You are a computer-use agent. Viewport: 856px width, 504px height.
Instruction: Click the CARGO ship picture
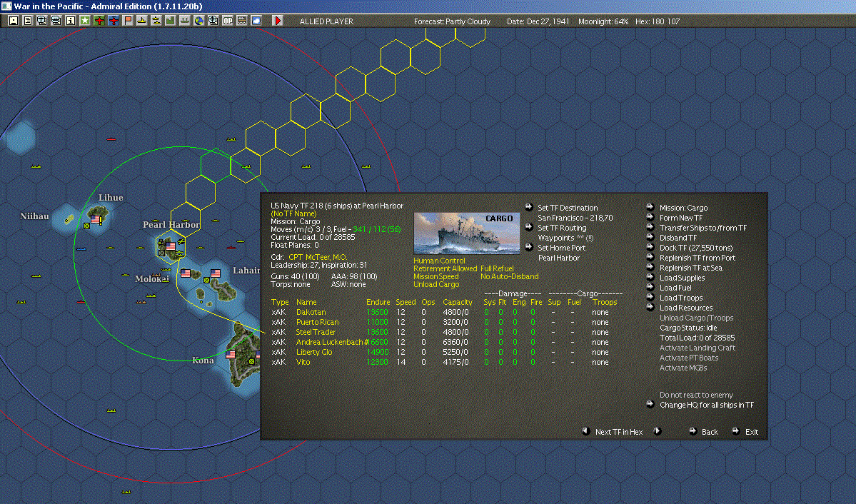467,233
